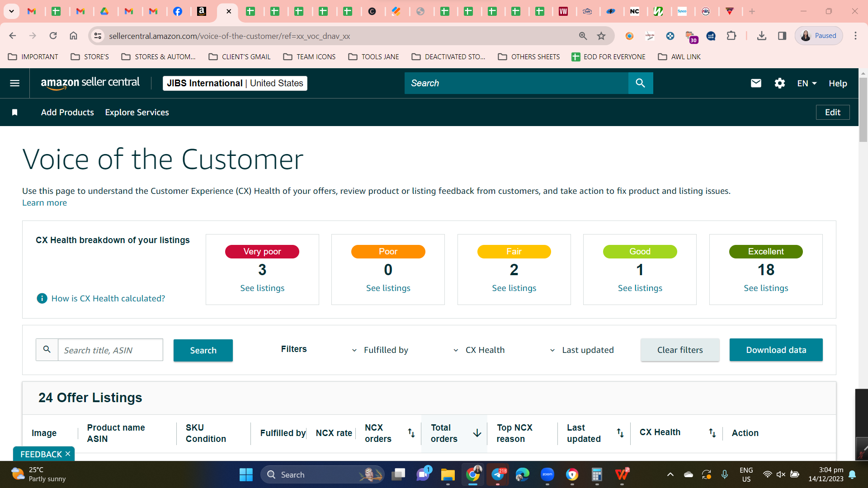Open the browser home page icon

pyautogui.click(x=73, y=36)
